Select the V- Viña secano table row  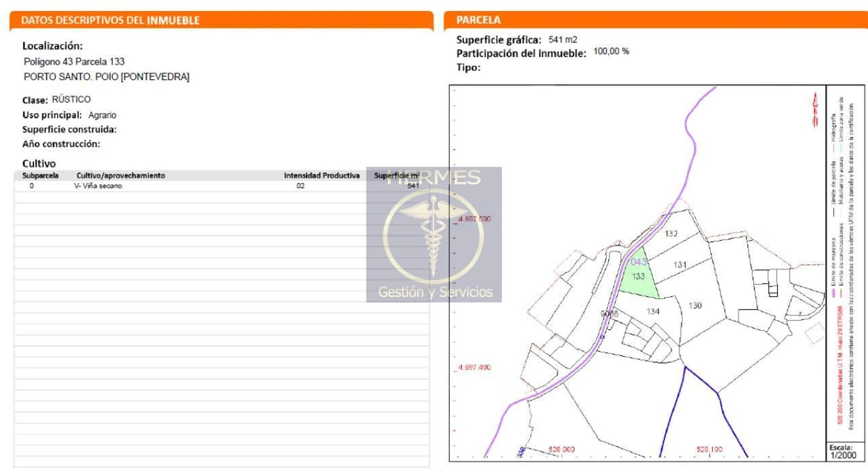[98, 186]
